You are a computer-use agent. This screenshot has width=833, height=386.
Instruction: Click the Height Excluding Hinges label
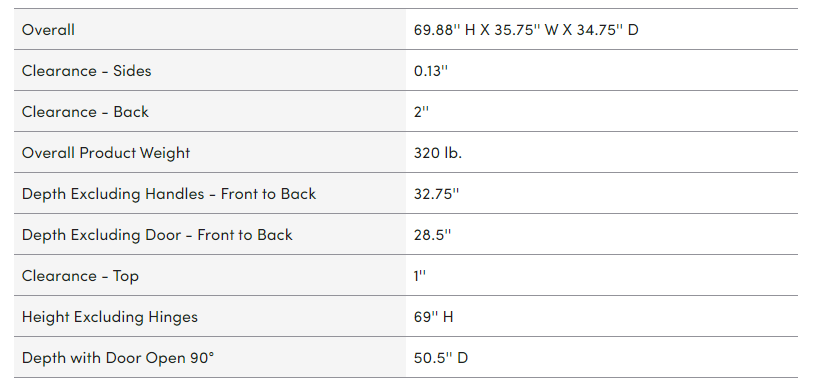tap(109, 317)
